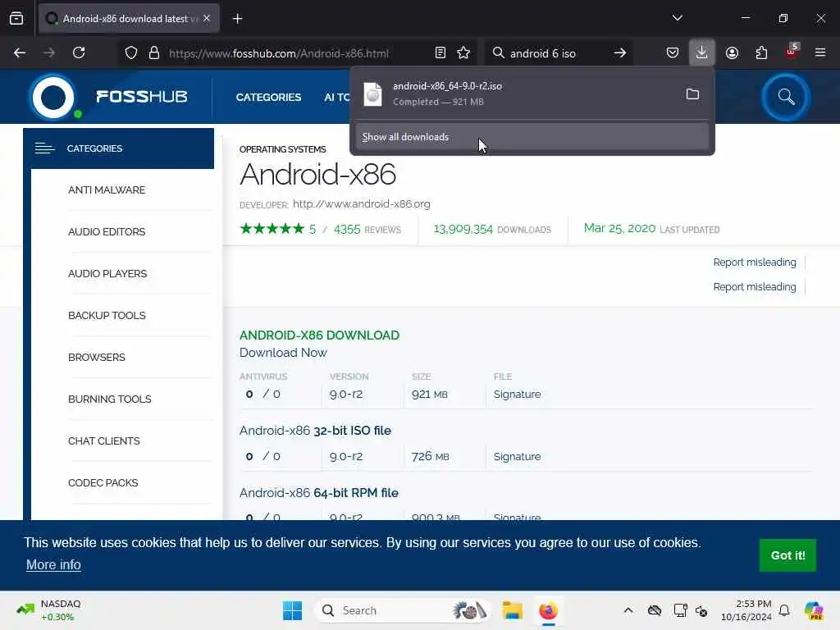The width and height of the screenshot is (840, 630).
Task: Open BROWSERS category
Action: coord(97,357)
